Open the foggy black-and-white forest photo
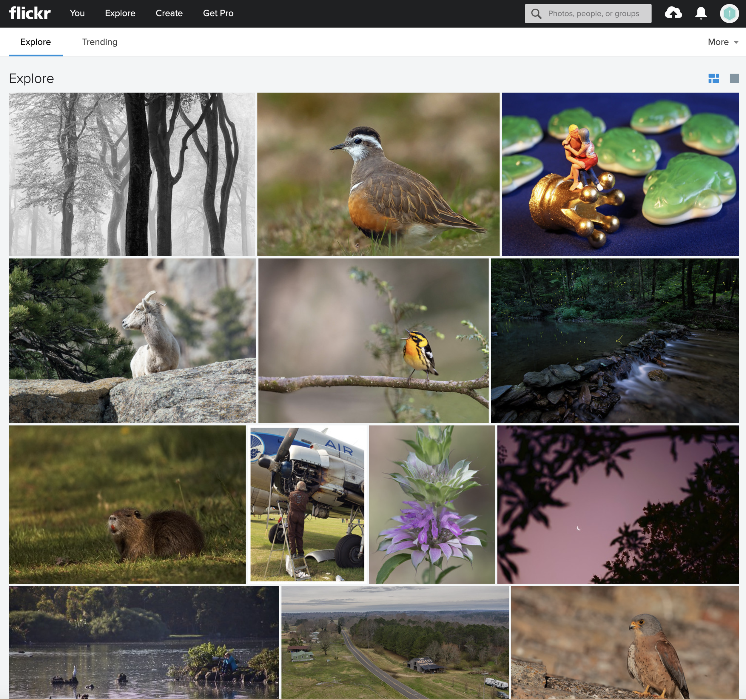 pyautogui.click(x=132, y=175)
